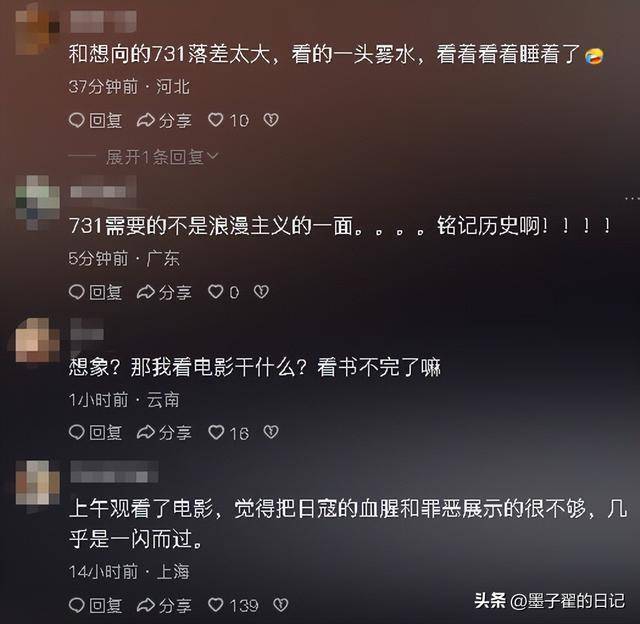Share the Guangdong comment
This screenshot has width=640, height=624.
[164, 292]
